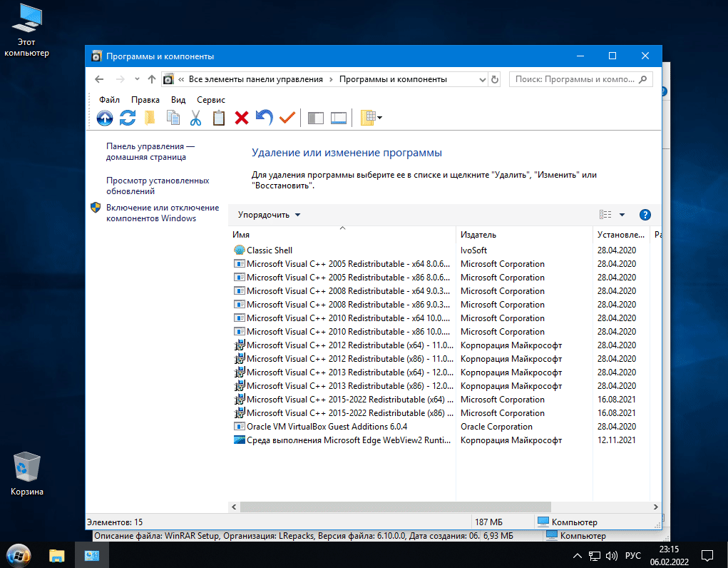Click the Paste clipboard toolbar icon

pyautogui.click(x=219, y=118)
